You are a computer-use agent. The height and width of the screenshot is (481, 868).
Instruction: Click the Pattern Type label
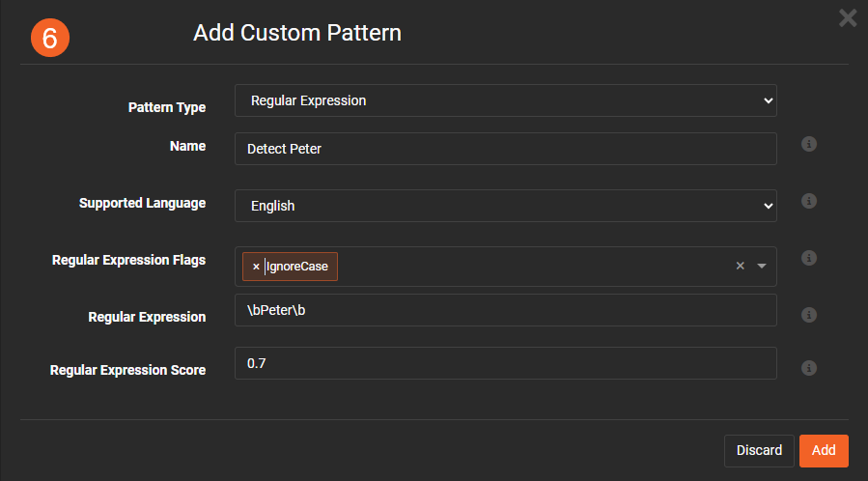tap(167, 107)
